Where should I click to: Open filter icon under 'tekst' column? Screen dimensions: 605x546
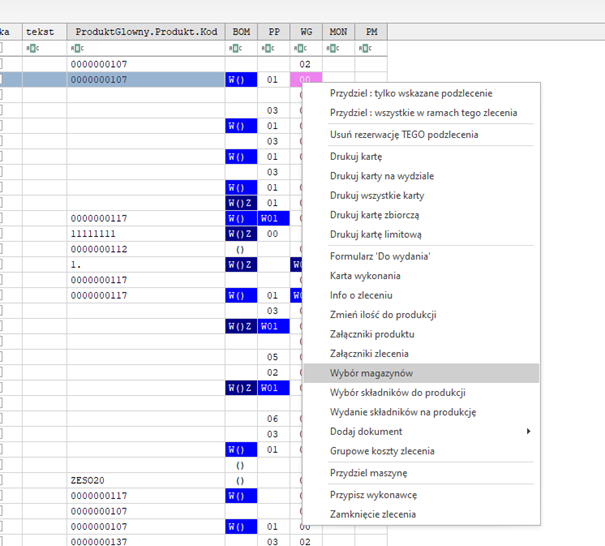(32, 48)
